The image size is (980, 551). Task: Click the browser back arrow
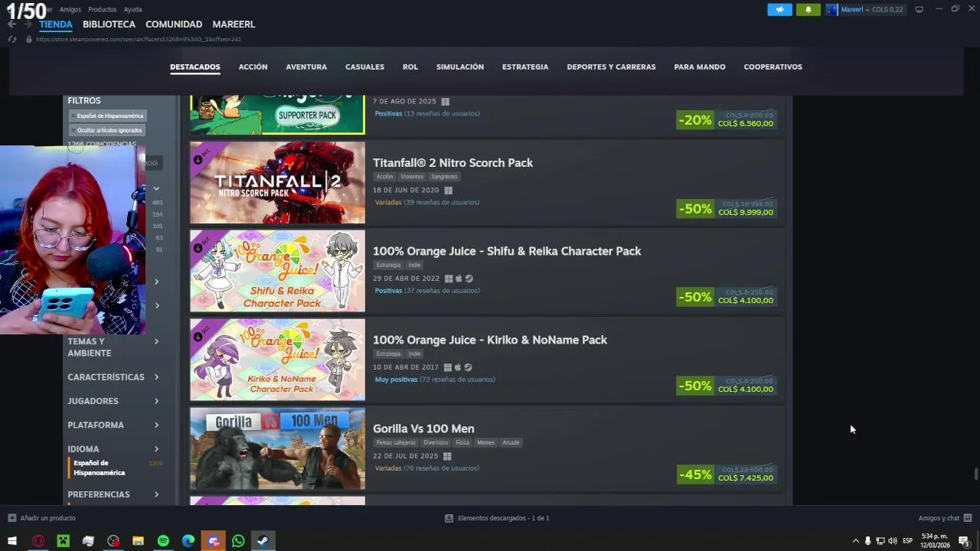11,24
